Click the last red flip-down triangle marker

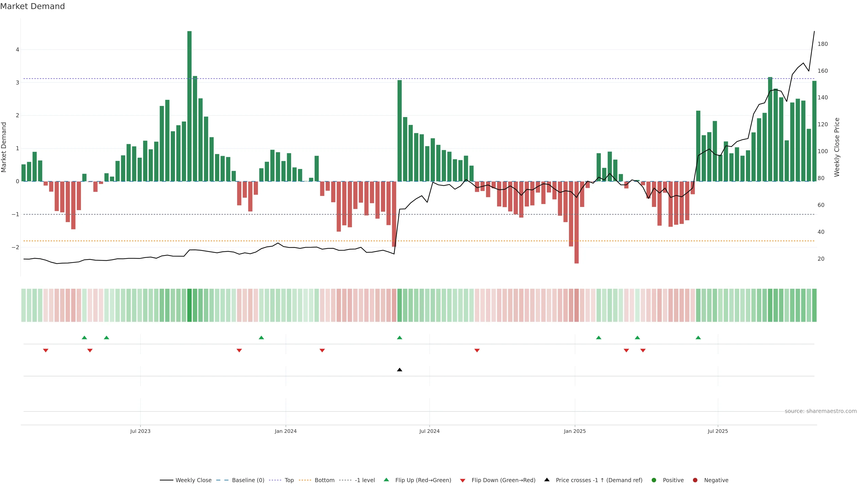[x=643, y=351]
